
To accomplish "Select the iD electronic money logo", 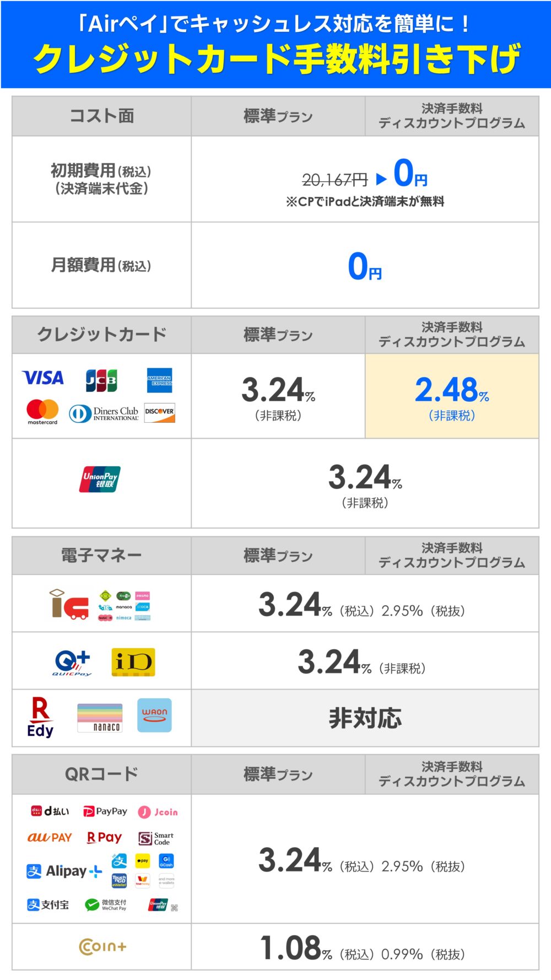I will [x=133, y=662].
